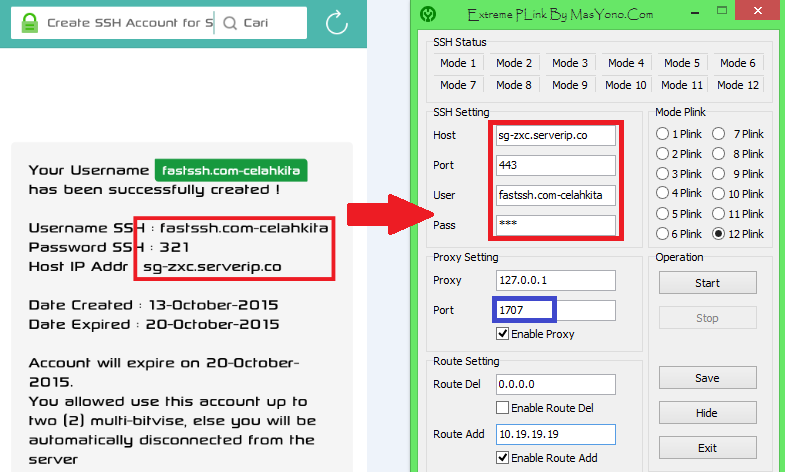Click the Date Created 13-October-2015 text
The image size is (785, 472).
(x=213, y=305)
